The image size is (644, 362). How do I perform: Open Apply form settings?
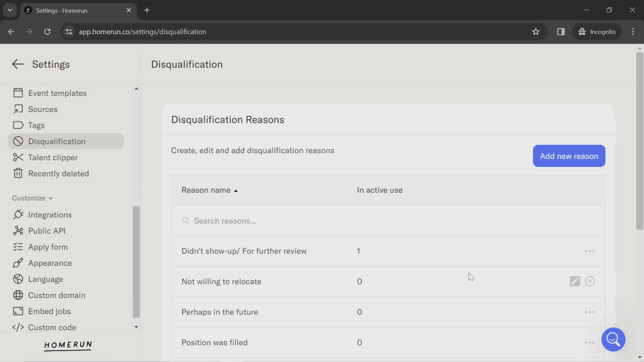(48, 247)
